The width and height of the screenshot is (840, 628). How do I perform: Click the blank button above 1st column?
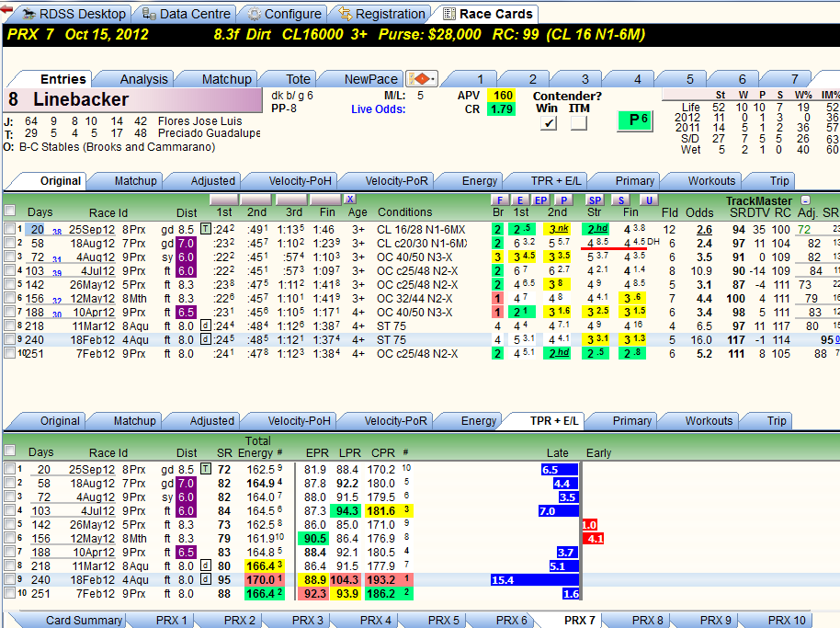[x=224, y=200]
